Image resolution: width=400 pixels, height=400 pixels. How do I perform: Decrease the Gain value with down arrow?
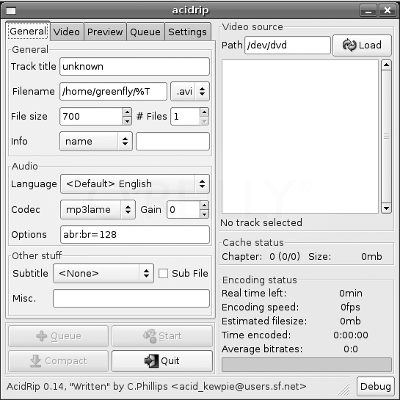[204, 214]
